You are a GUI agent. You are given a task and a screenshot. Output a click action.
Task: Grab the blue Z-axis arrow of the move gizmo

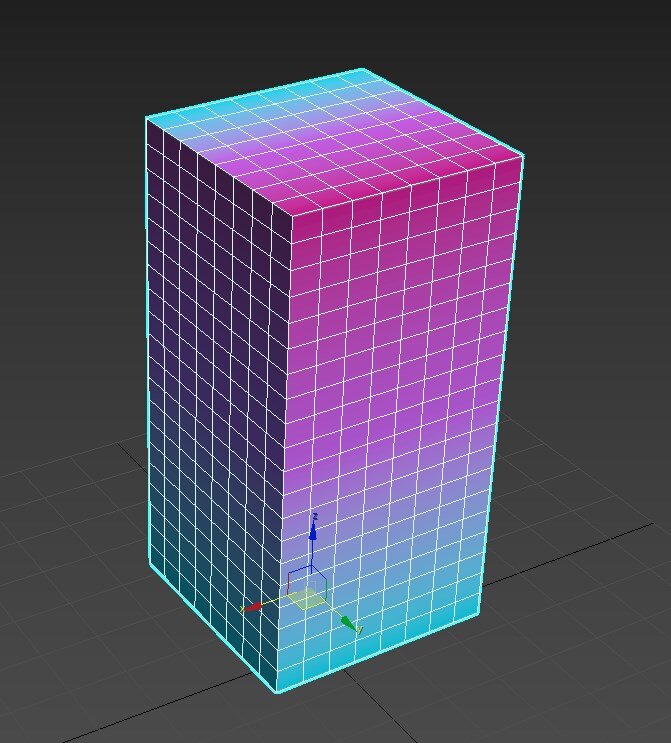(x=313, y=533)
